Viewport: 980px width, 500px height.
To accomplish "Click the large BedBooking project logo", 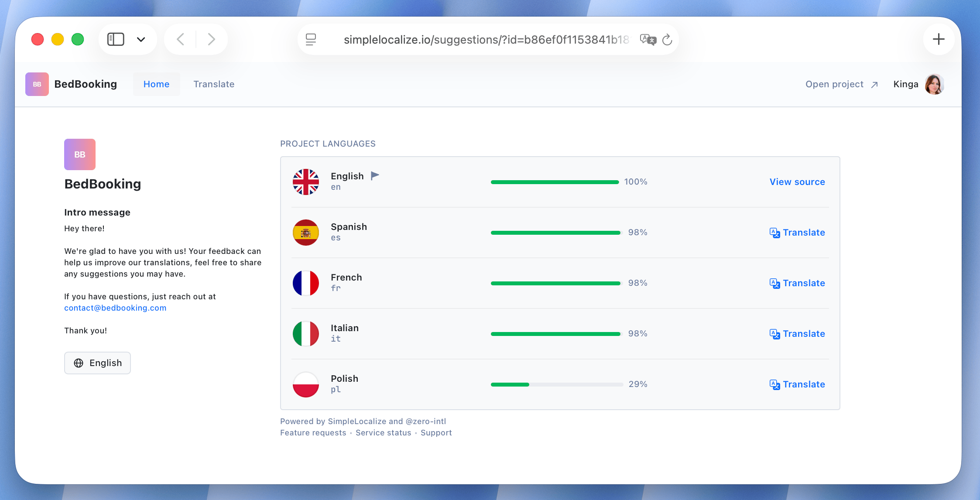I will pos(80,154).
